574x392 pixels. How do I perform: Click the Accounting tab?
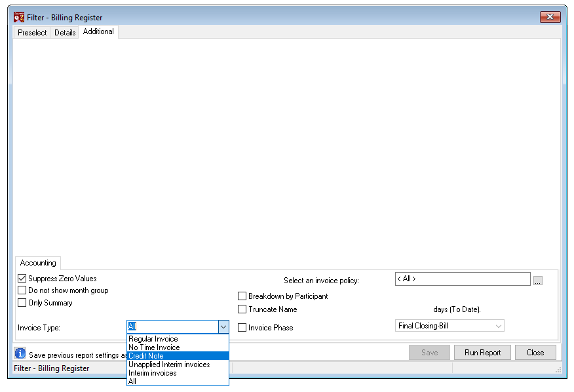pyautogui.click(x=38, y=263)
